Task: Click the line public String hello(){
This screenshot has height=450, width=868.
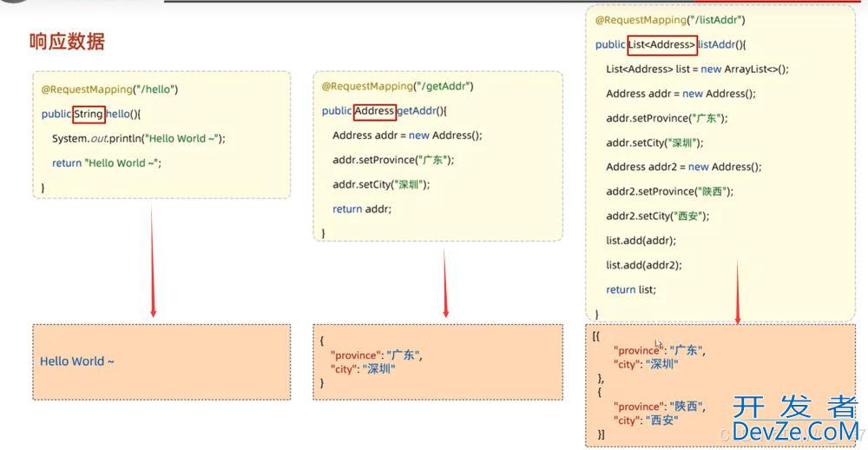Action: tap(91, 114)
